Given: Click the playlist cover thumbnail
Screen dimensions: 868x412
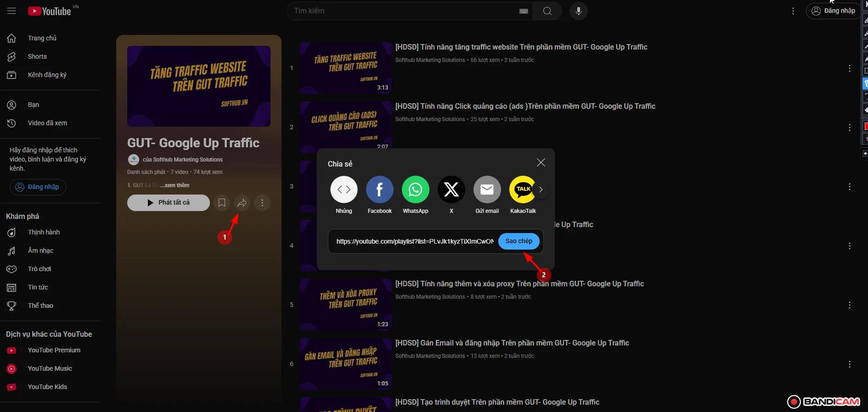Looking at the screenshot, I should coord(199,86).
